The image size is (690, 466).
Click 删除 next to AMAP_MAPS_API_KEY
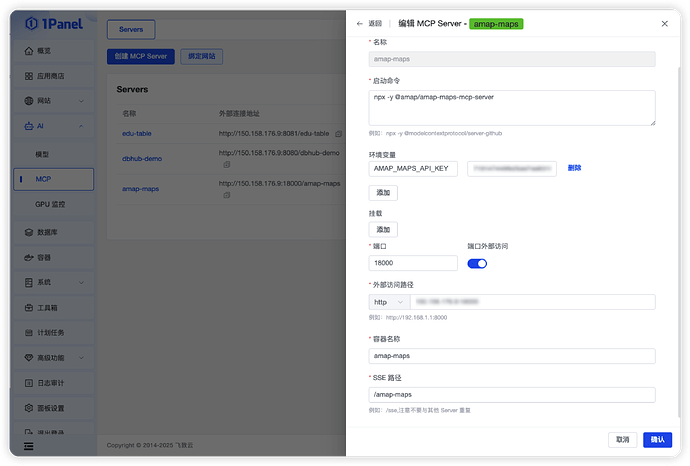coord(574,168)
